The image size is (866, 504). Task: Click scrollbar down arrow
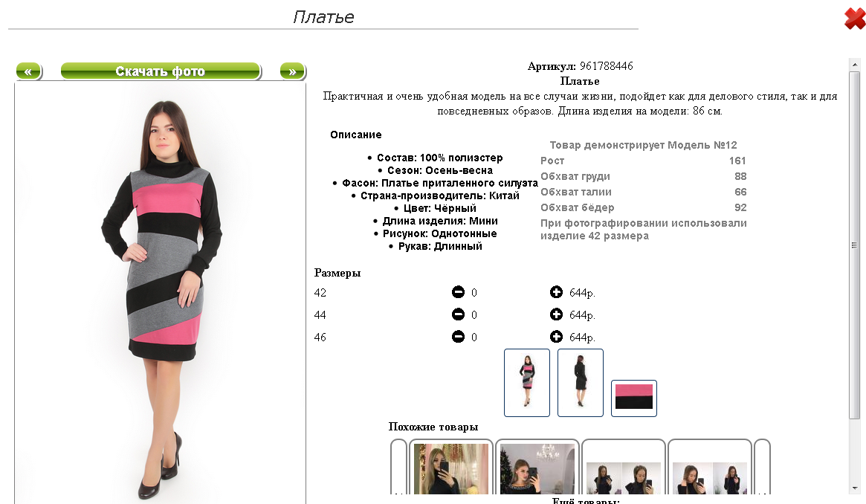pos(854,488)
